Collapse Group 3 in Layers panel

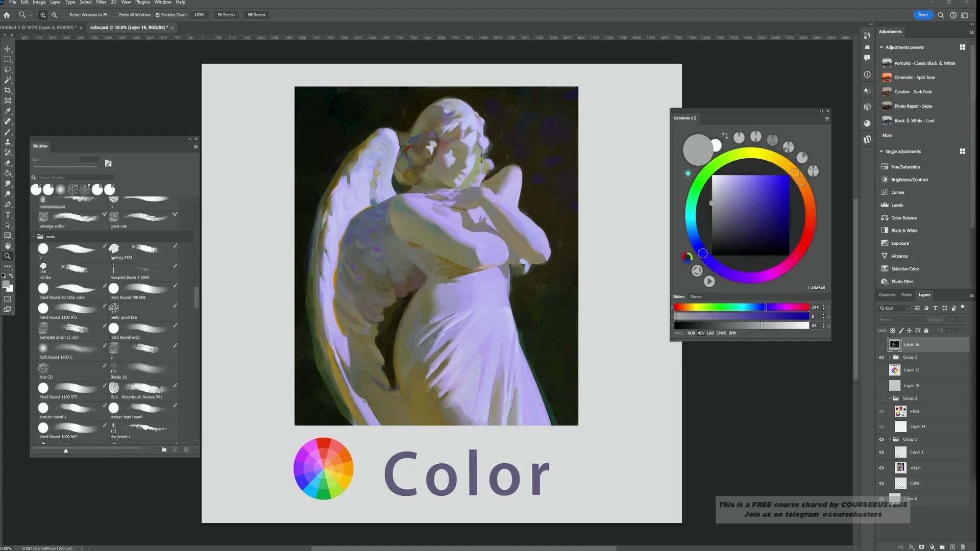(x=890, y=398)
